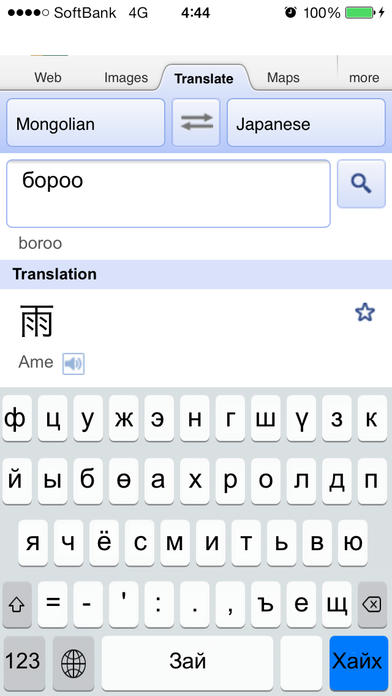
Task: Star the translation as favorite
Action: pos(365,313)
